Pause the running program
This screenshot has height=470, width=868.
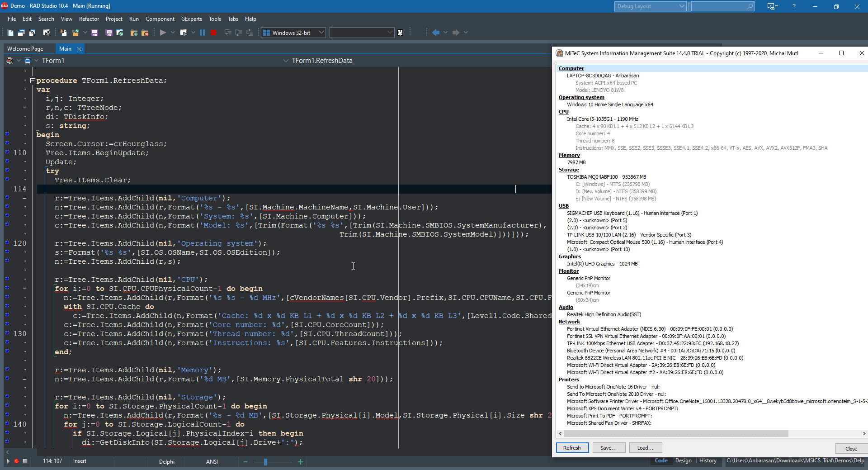tap(202, 33)
